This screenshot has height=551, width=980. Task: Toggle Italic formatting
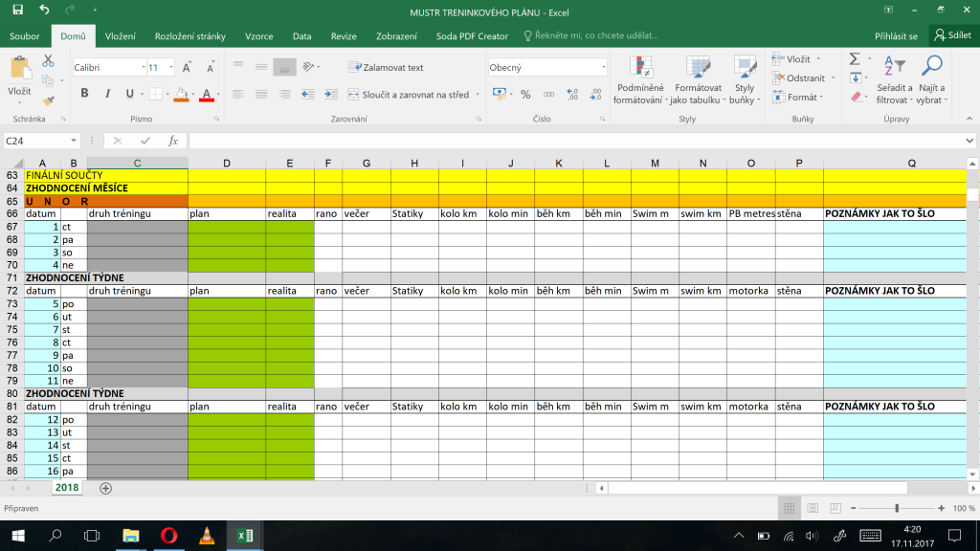pyautogui.click(x=107, y=94)
